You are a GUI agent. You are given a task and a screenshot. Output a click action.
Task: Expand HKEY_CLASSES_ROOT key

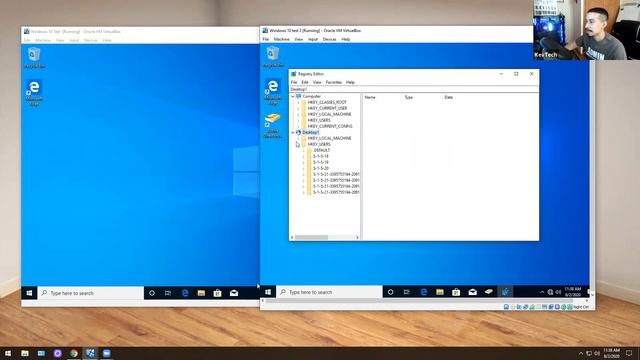[298, 102]
